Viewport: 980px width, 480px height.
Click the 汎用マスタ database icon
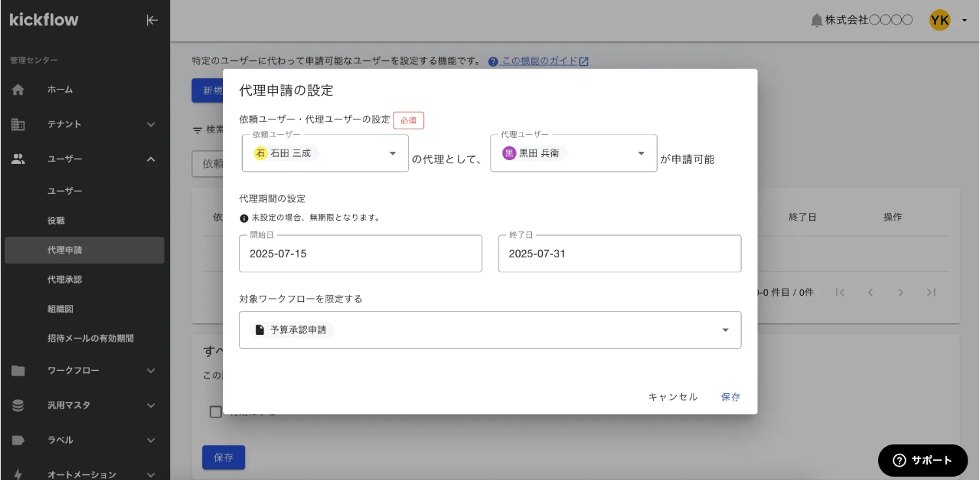pyautogui.click(x=18, y=406)
